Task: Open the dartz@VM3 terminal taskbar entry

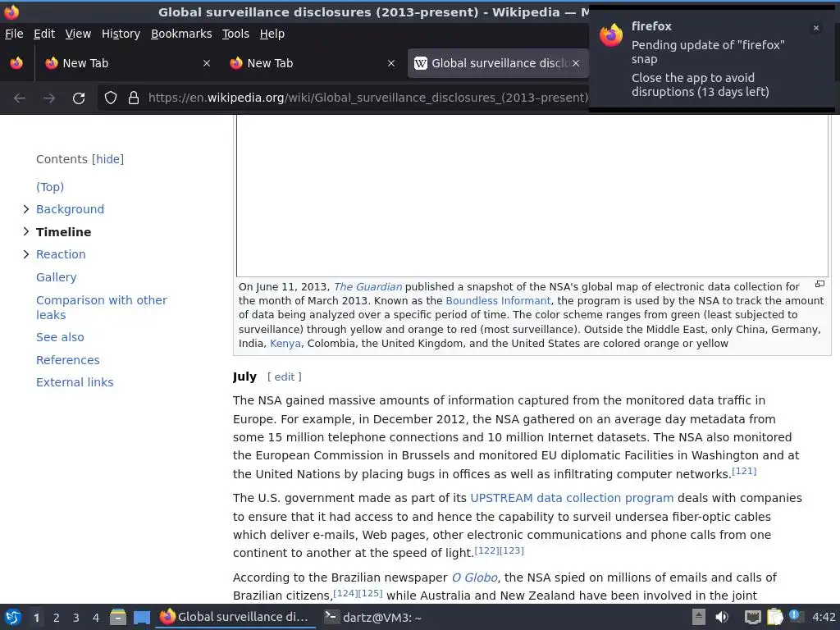Action: pyautogui.click(x=374, y=617)
